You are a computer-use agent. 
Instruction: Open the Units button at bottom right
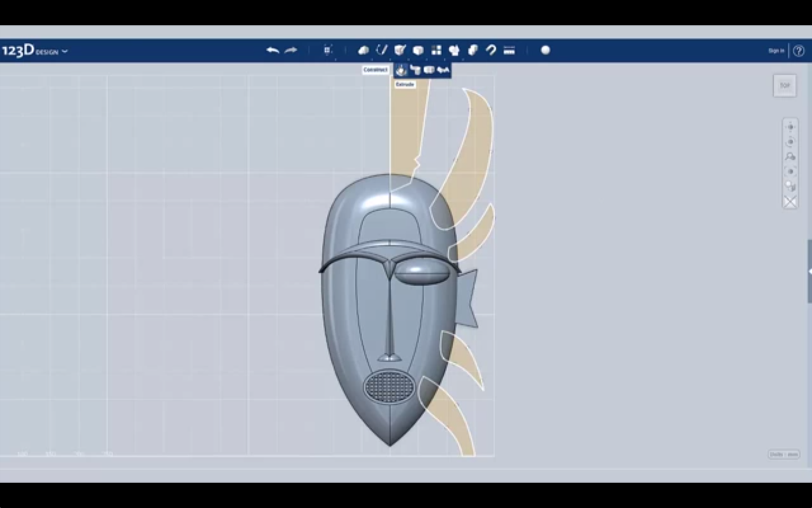coord(784,454)
